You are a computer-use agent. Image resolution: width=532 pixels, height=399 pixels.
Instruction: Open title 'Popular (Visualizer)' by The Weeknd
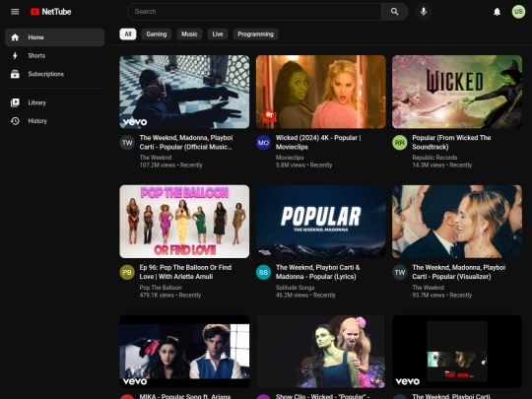tap(459, 272)
